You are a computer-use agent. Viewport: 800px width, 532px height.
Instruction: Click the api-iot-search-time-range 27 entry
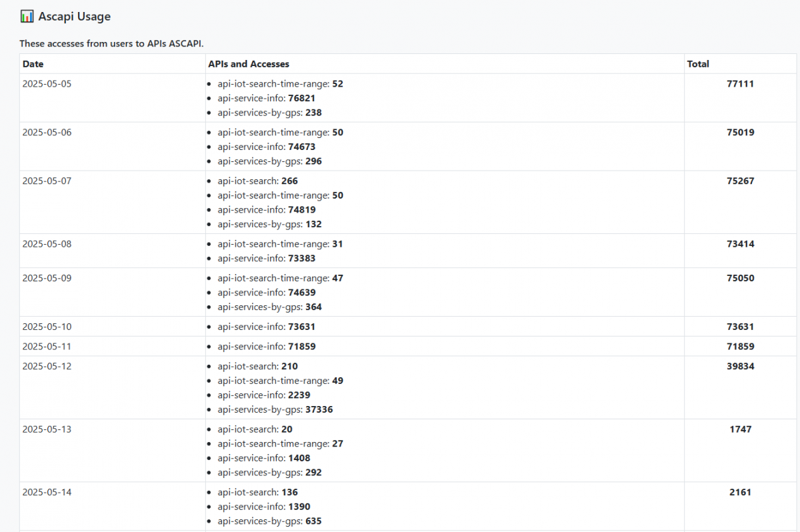point(280,443)
